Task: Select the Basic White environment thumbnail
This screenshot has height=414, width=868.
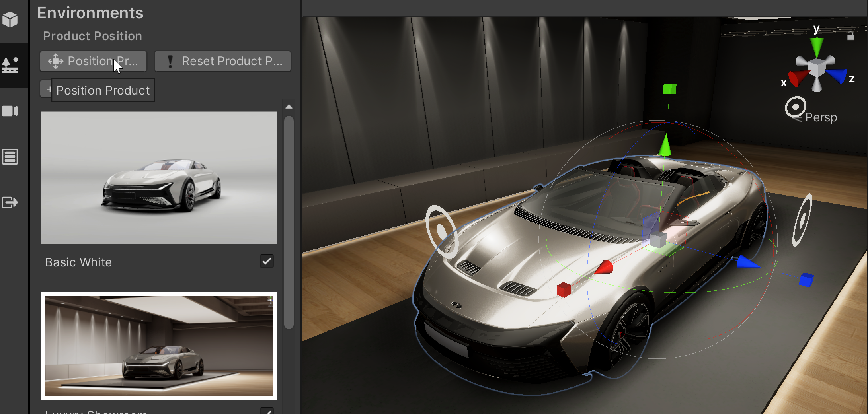Action: click(158, 178)
